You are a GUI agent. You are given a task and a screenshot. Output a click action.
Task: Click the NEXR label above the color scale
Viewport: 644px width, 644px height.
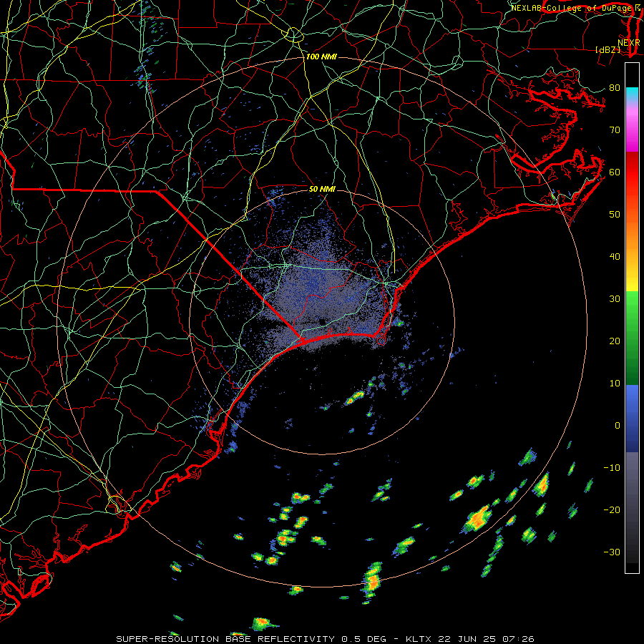tap(629, 42)
